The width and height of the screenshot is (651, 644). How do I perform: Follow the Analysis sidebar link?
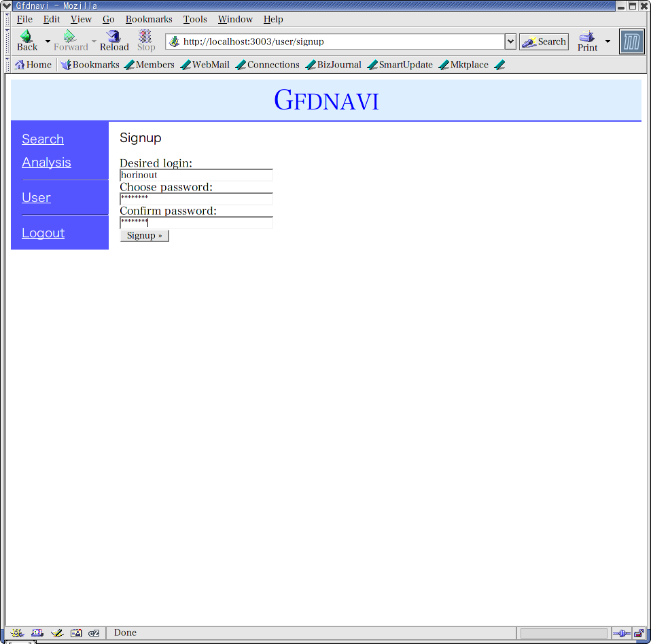pos(46,162)
